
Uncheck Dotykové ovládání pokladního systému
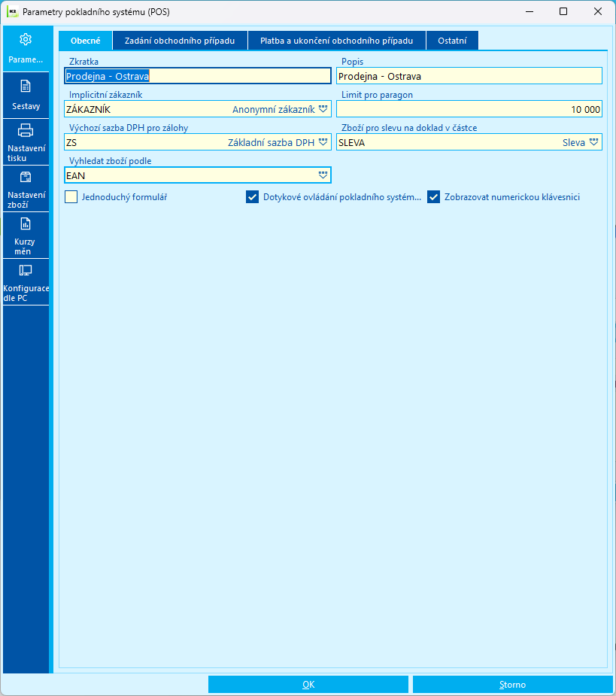coord(253,196)
